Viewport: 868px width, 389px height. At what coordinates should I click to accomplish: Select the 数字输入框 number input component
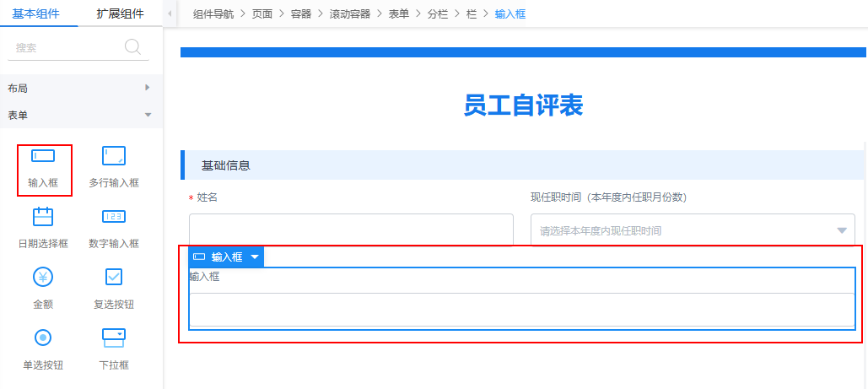coord(114,229)
